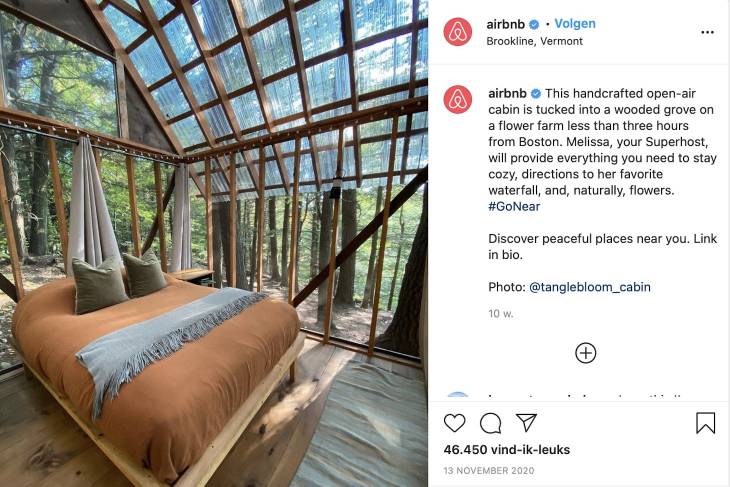The height and width of the screenshot is (487, 730).
Task: Like the post with the heart icon
Action: tap(454, 423)
